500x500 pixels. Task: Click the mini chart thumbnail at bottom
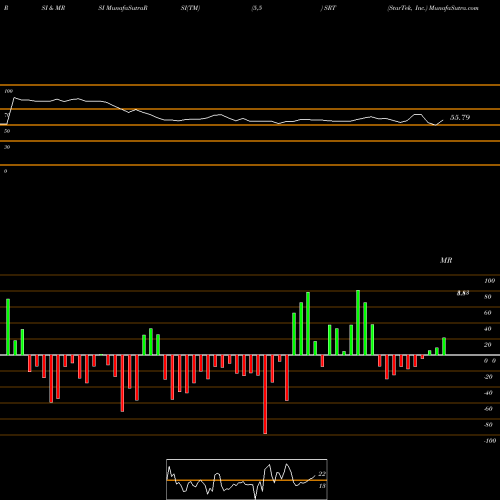click(247, 479)
